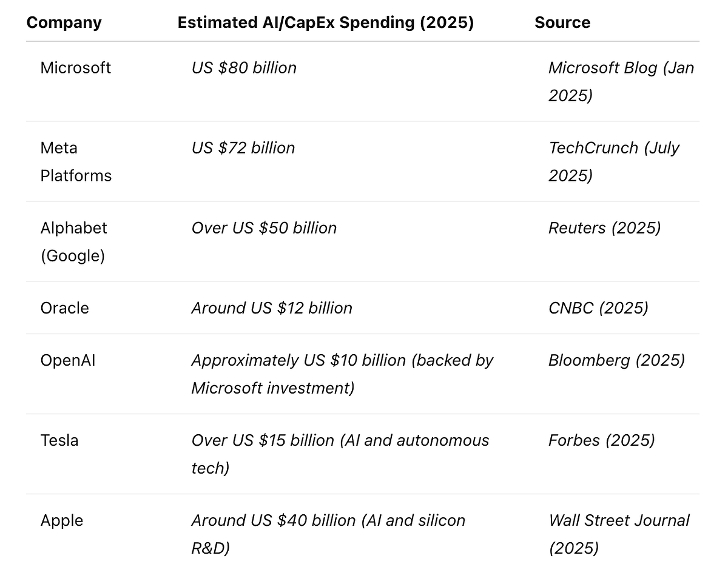Image resolution: width=728 pixels, height=584 pixels.
Task: Select the Apple company cell
Action: 62,520
